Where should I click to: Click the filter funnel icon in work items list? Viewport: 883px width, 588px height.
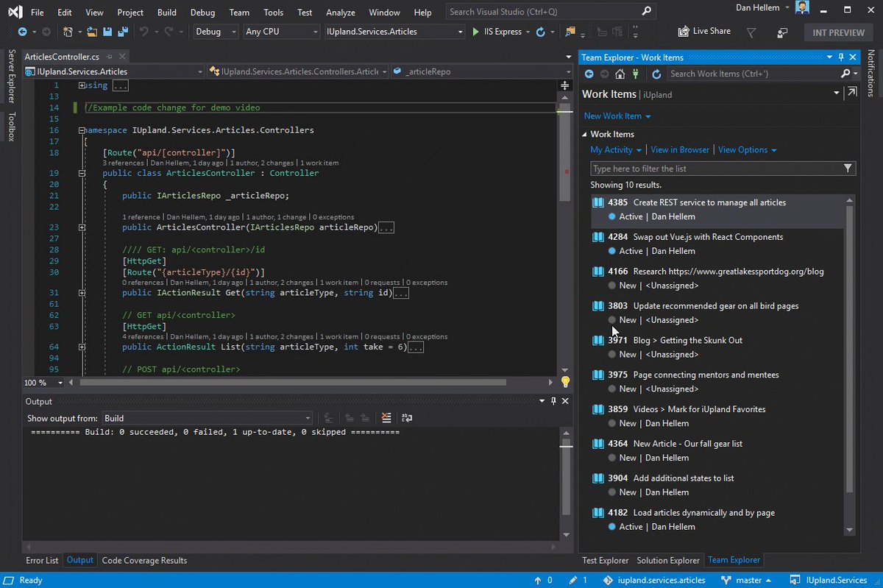(x=848, y=169)
